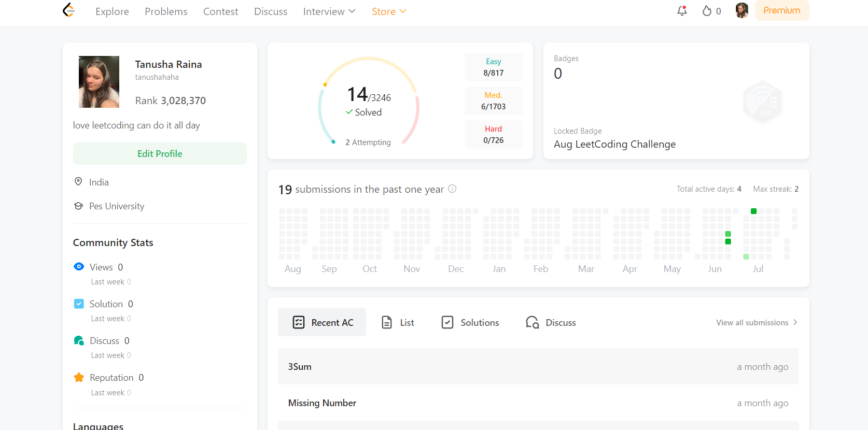This screenshot has height=430, width=868.
Task: Click the Rank 3,028,370 text
Action: coord(171,101)
